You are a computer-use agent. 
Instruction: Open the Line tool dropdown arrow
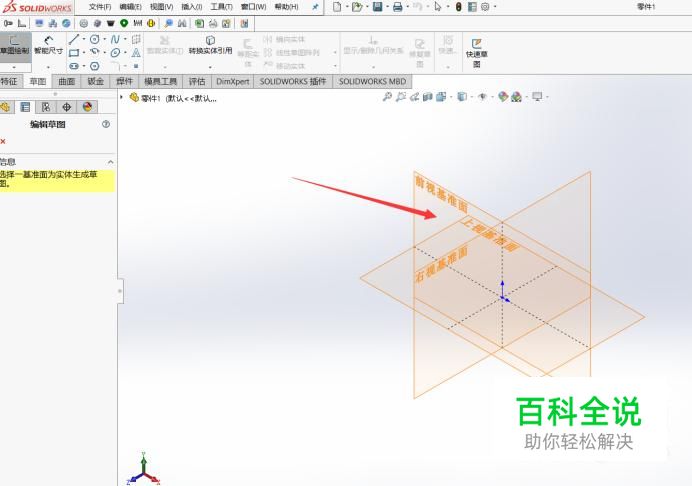[x=83, y=39]
